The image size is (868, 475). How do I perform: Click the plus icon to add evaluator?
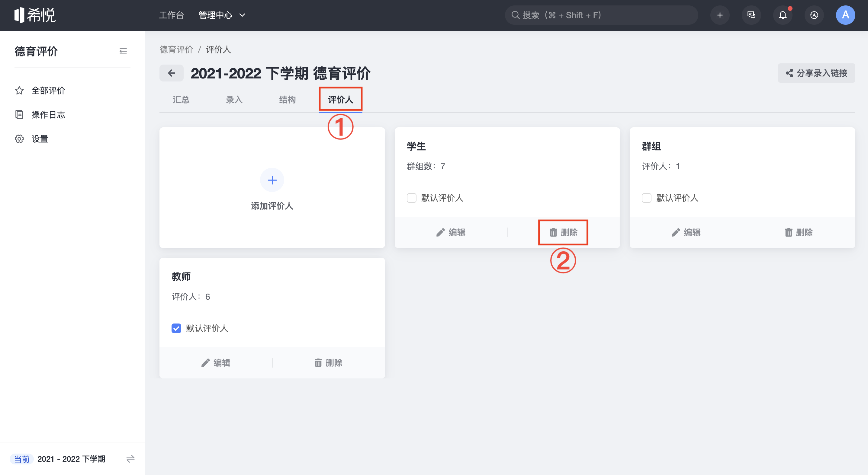[272, 180]
